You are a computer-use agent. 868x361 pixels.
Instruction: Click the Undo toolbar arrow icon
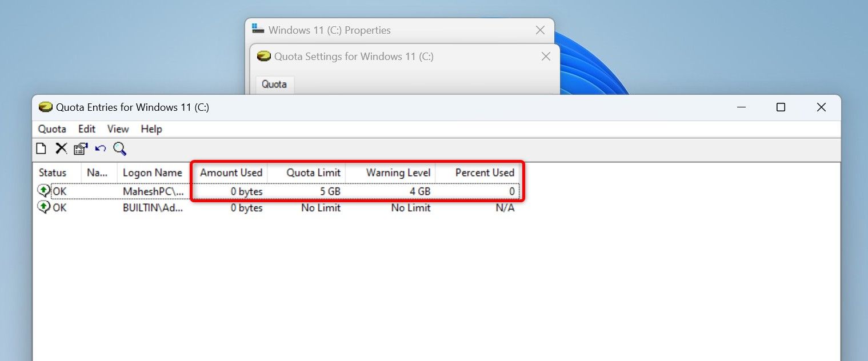(x=101, y=149)
